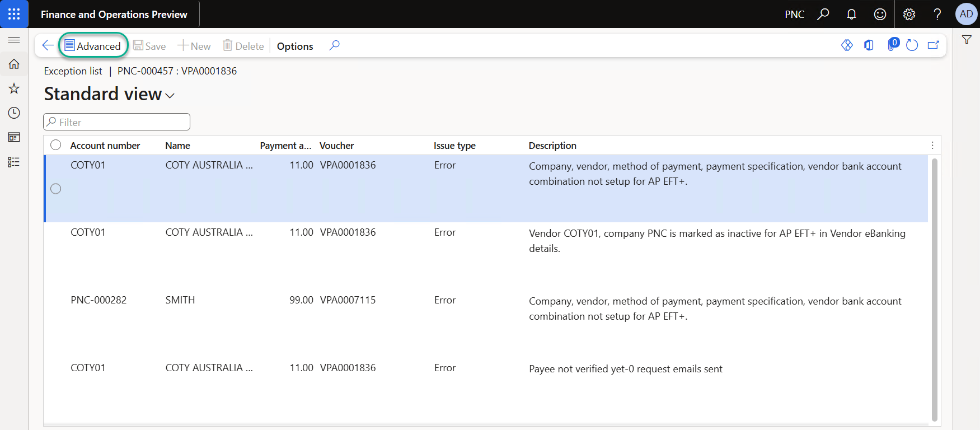Open the Options menu tab
The width and height of the screenshot is (980, 430).
click(295, 46)
